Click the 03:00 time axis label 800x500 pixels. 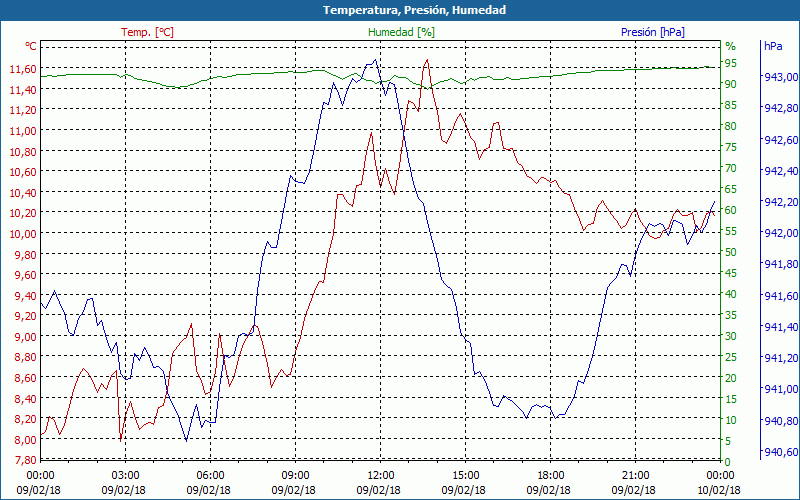126,476
